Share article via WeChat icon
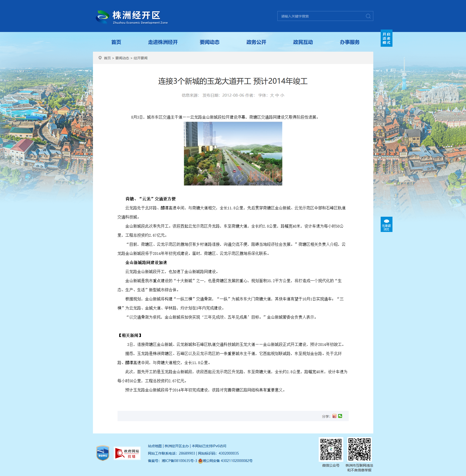Image resolution: width=466 pixels, height=476 pixels. [340, 416]
